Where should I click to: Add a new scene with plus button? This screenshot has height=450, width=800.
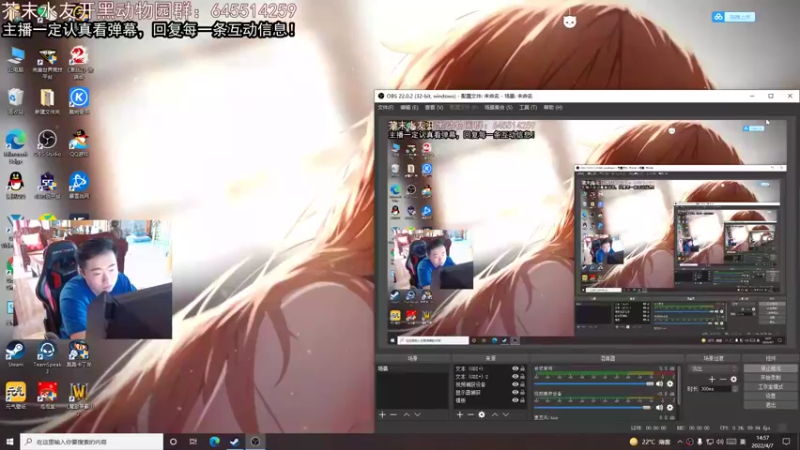(382, 415)
